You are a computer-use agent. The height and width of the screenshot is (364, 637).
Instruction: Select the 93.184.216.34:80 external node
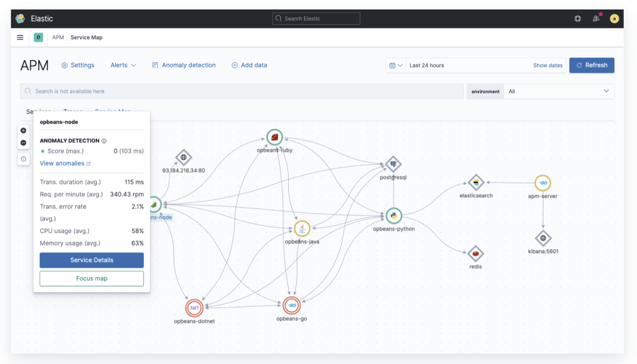(184, 157)
